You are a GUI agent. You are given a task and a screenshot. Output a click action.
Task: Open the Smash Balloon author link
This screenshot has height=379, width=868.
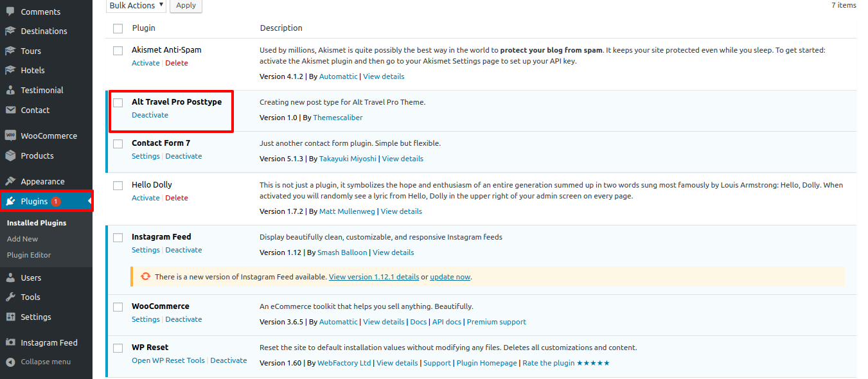(x=342, y=252)
